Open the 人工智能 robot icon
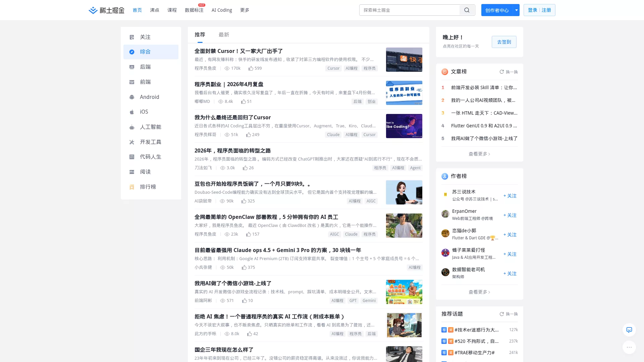Image resolution: width=644 pixels, height=362 pixels. tap(132, 127)
